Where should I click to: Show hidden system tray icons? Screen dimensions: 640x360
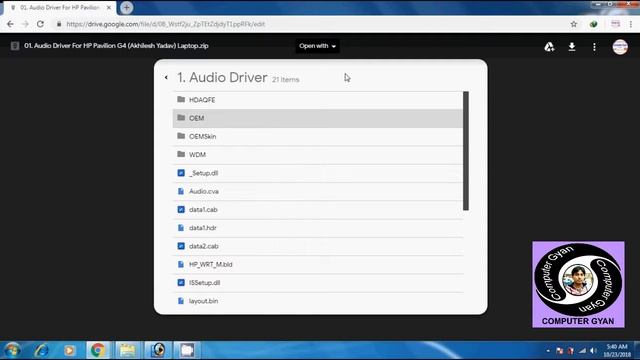tap(548, 351)
